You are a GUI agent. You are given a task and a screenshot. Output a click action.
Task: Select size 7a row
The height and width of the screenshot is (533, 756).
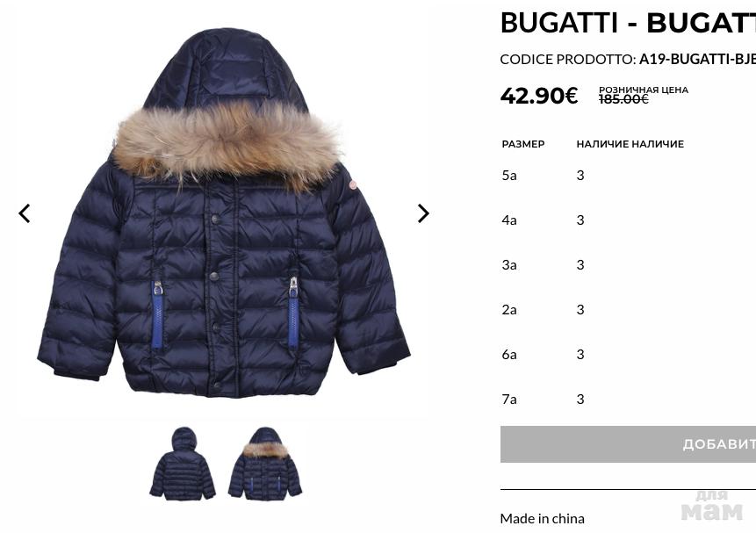628,399
